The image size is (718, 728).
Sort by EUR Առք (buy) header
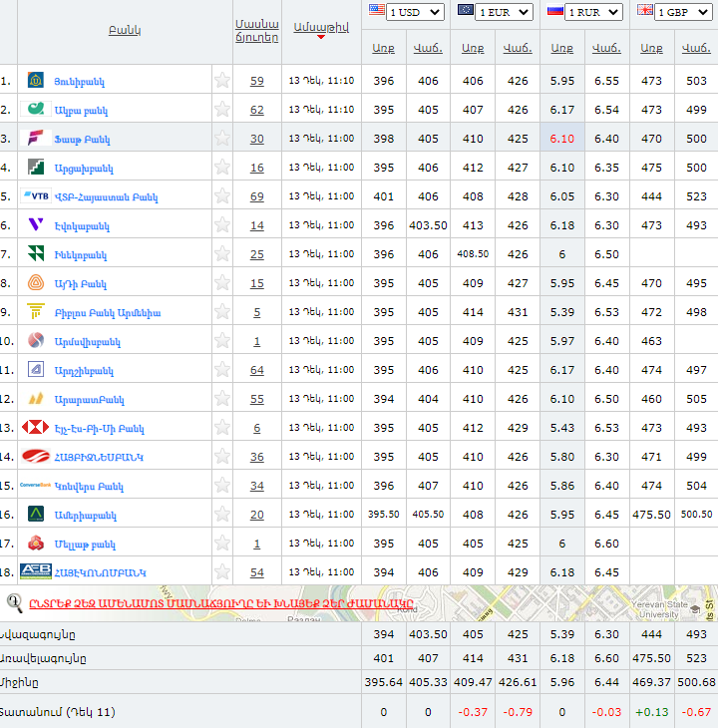[473, 48]
